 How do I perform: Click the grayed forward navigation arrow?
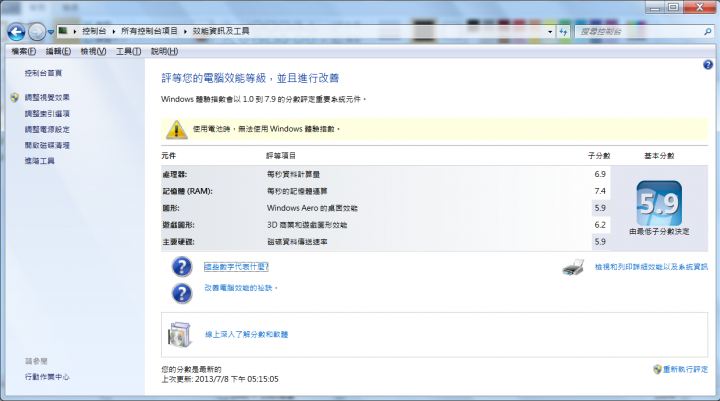click(37, 32)
